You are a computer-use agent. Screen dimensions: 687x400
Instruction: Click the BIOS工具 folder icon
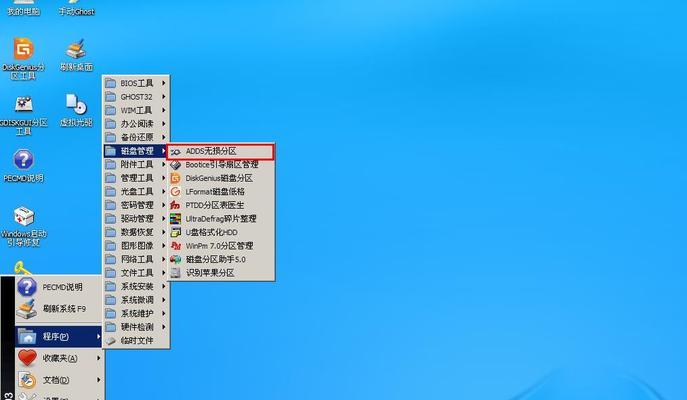click(111, 83)
